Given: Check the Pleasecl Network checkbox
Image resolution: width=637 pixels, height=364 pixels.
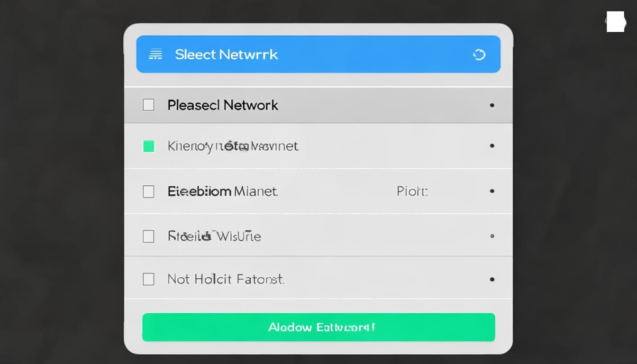Looking at the screenshot, I should 149,105.
